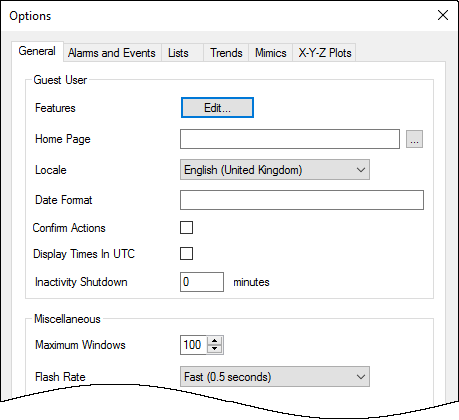Click the Edit... button for Features
The width and height of the screenshot is (459, 420).
[217, 108]
